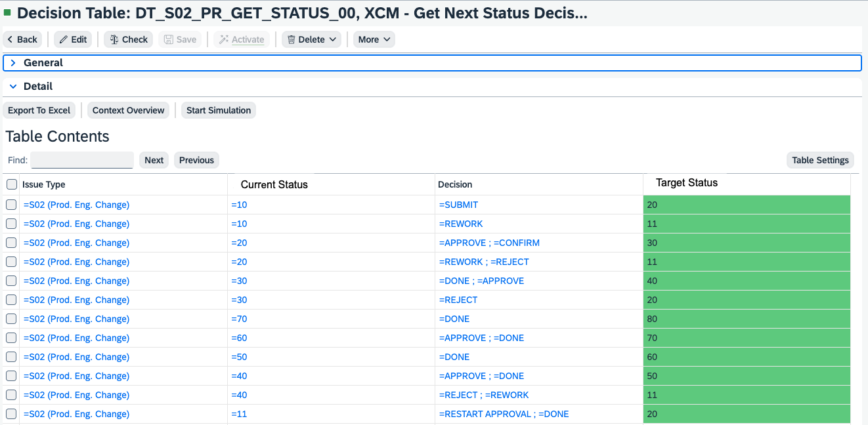Open Context Overview
868x425 pixels.
point(128,110)
